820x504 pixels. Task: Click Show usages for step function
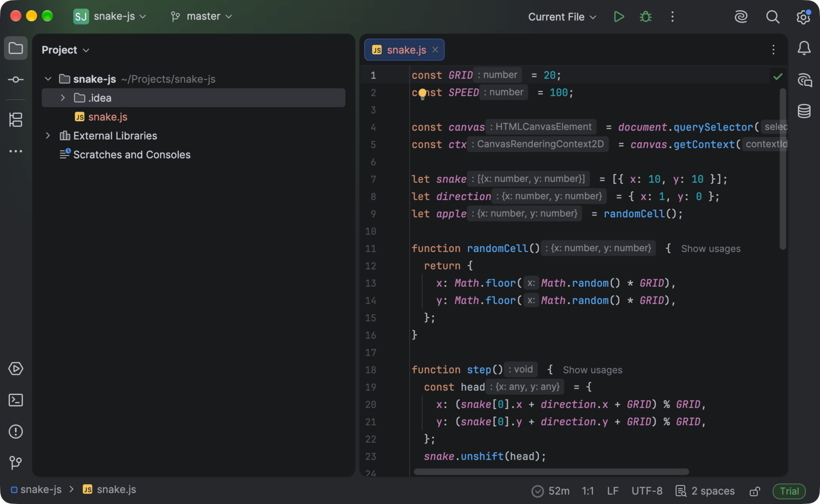point(592,370)
